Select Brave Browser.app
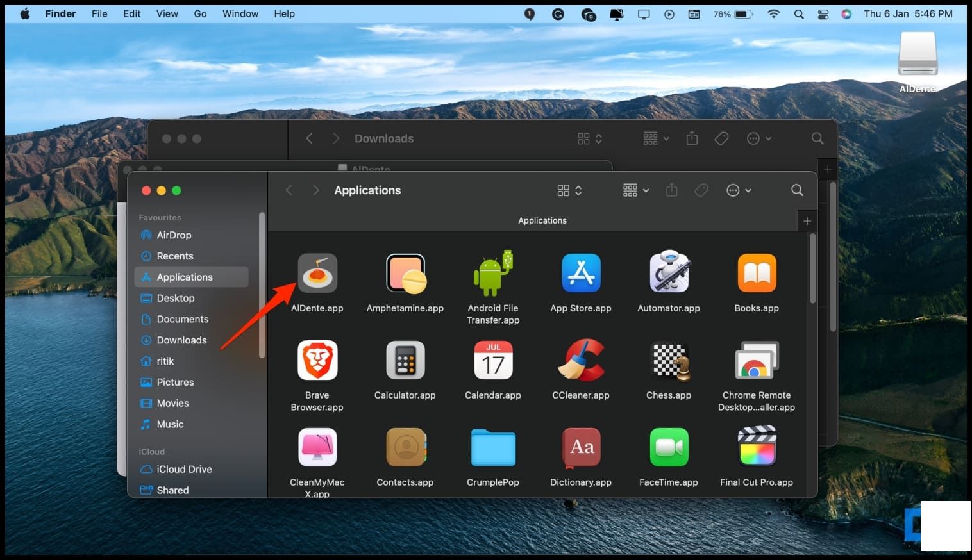972x560 pixels. (x=317, y=360)
